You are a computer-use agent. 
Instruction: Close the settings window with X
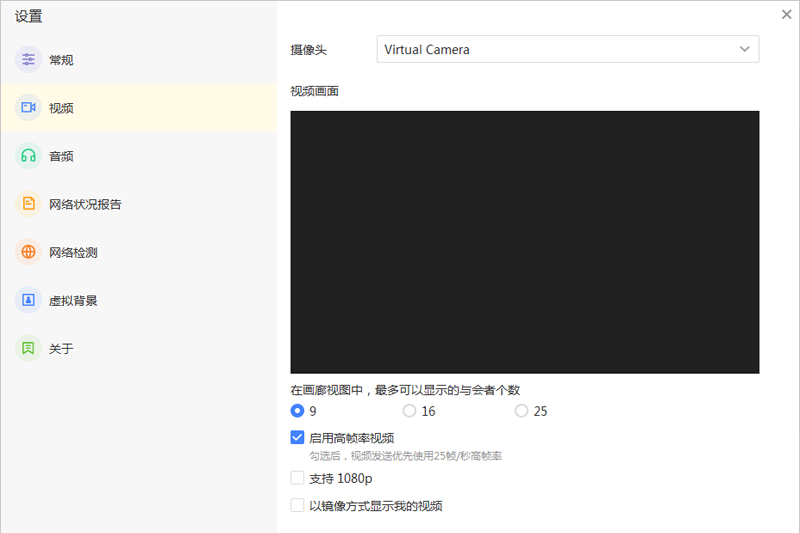[x=786, y=14]
